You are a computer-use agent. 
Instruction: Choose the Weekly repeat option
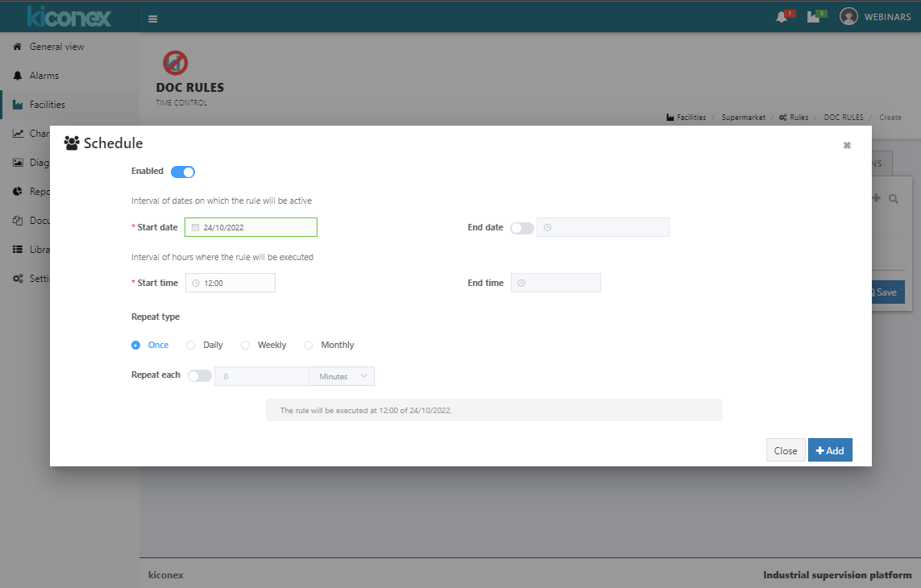(x=246, y=345)
